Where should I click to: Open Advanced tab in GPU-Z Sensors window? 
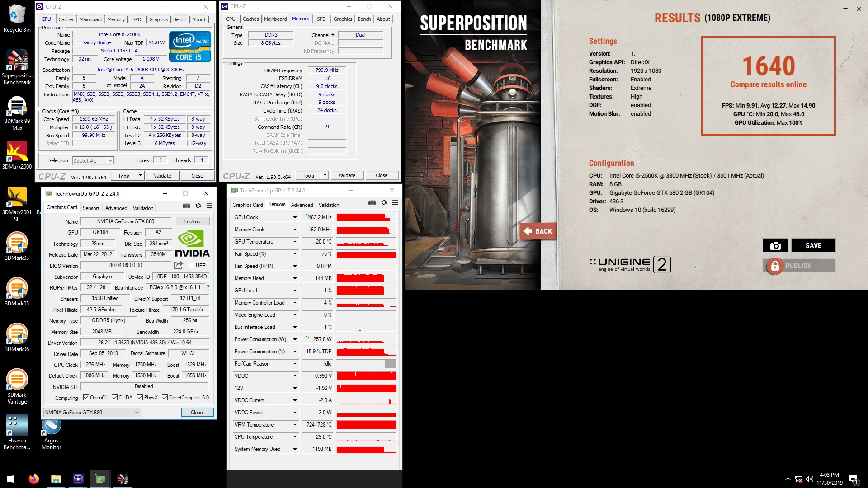pos(302,205)
